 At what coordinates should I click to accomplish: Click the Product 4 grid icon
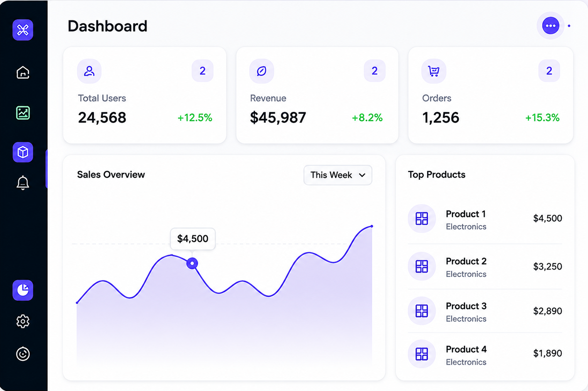tap(422, 354)
